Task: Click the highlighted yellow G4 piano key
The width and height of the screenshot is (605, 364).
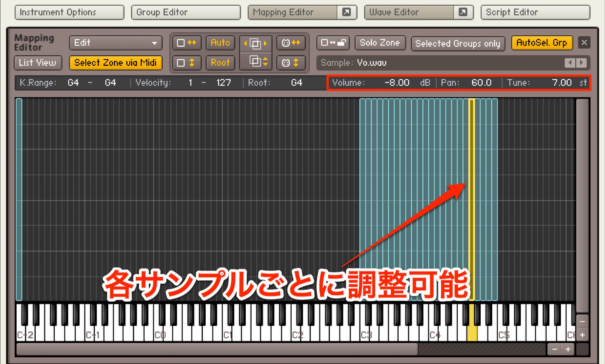Action: [472, 333]
